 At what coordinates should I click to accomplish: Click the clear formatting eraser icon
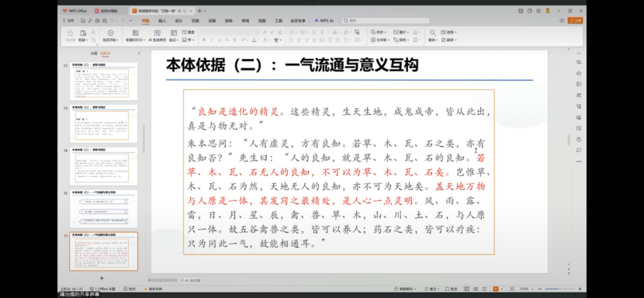point(280,32)
